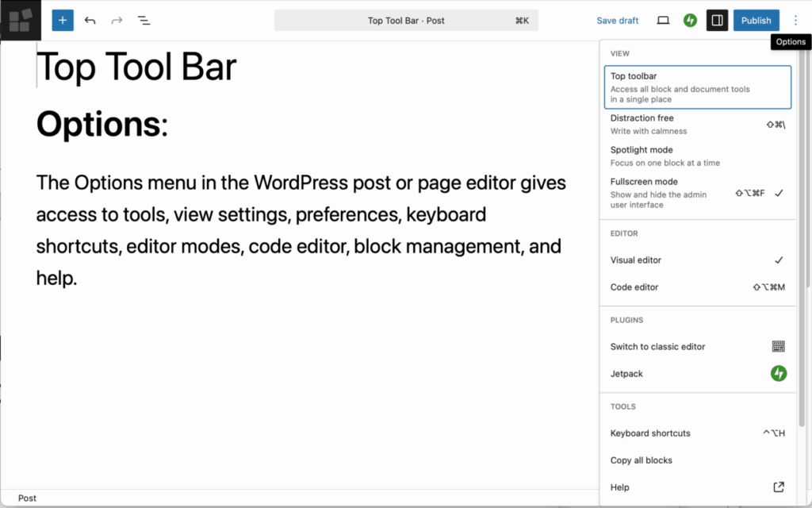Open the Document Overview list view
This screenshot has height=508, width=812.
[x=144, y=20]
